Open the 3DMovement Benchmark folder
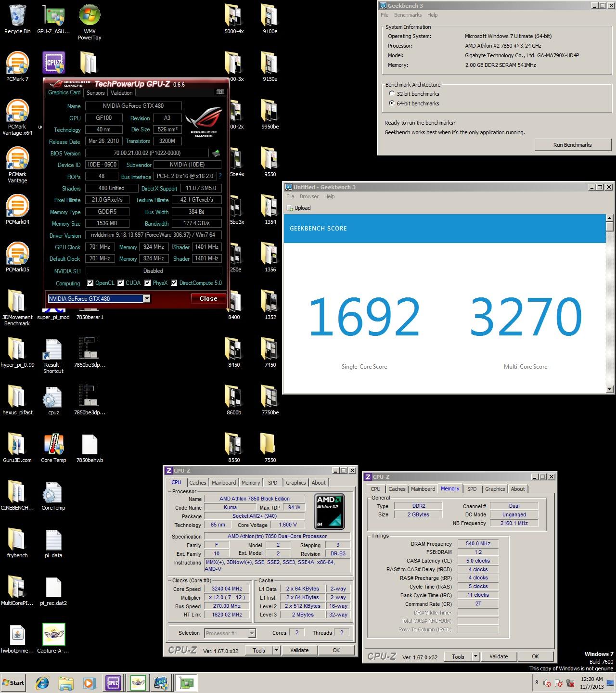 click(x=17, y=308)
